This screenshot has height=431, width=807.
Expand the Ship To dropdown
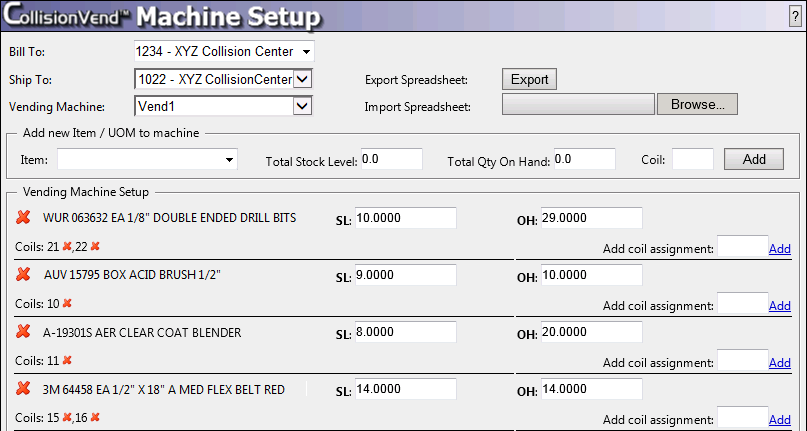[303, 79]
